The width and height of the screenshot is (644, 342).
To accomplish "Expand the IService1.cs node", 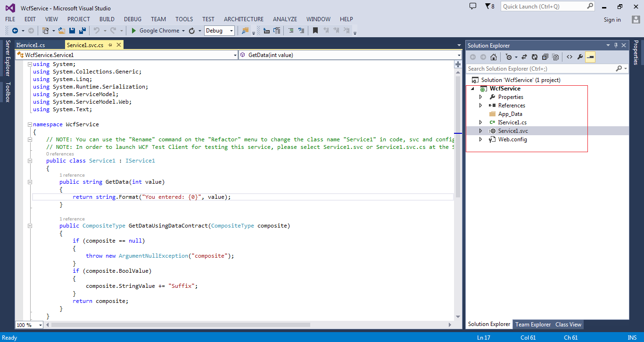I will 480,122.
